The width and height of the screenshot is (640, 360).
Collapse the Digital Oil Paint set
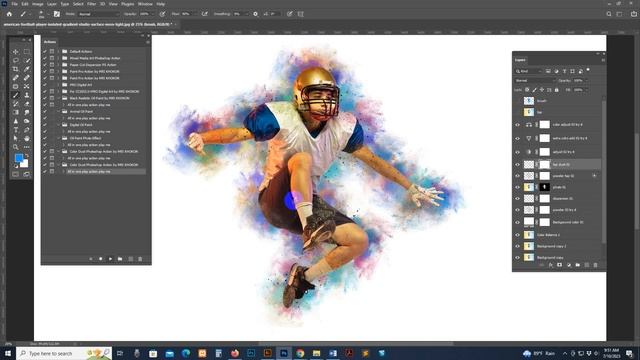[59, 124]
